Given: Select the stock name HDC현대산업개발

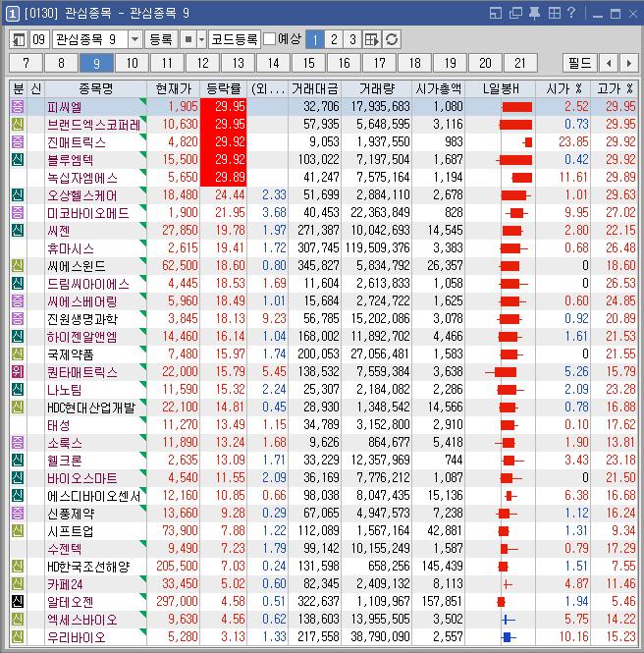Looking at the screenshot, I should [91, 408].
